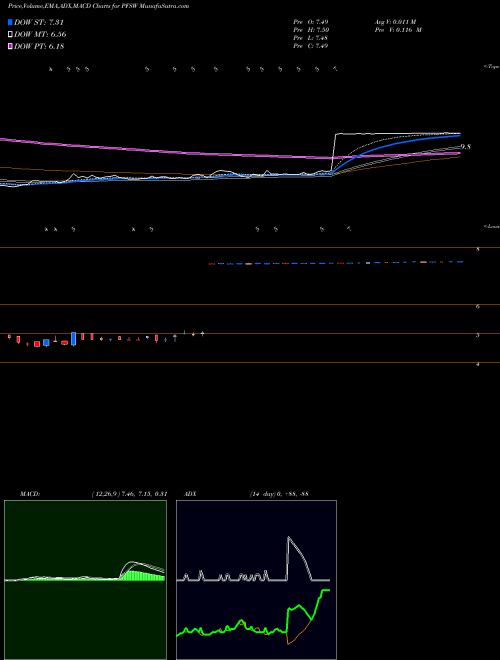
Task: Click the price axis label '5'
Action: (478, 335)
